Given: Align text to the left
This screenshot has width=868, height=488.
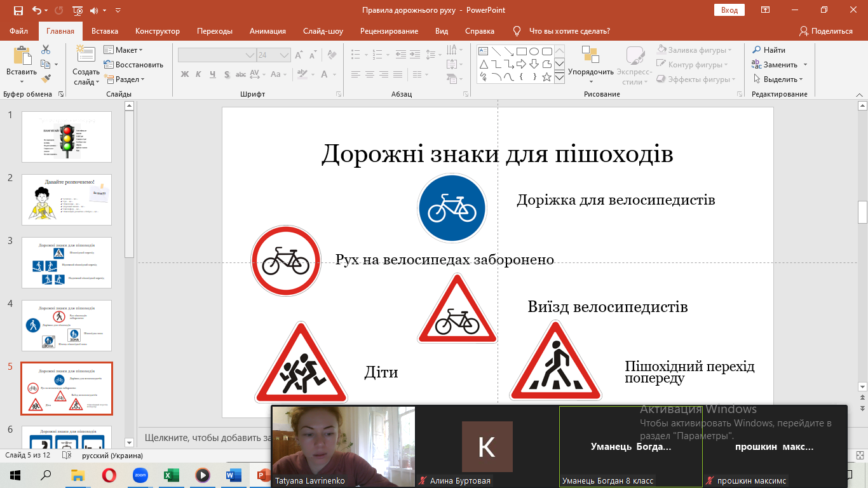Looking at the screenshot, I should coord(356,74).
